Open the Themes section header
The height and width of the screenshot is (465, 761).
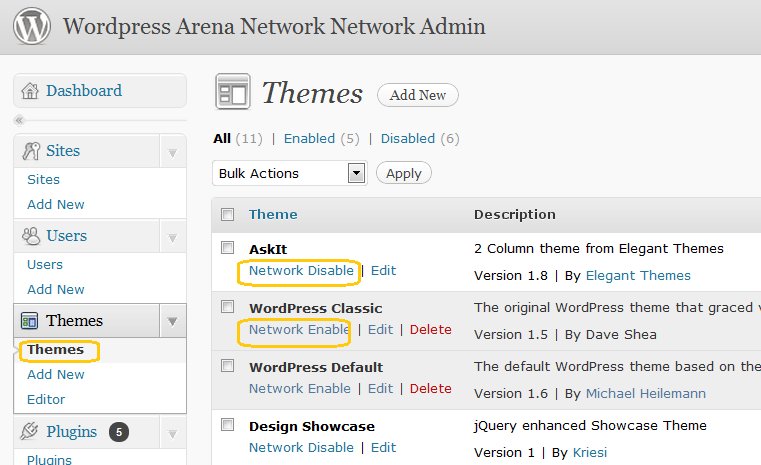74,321
